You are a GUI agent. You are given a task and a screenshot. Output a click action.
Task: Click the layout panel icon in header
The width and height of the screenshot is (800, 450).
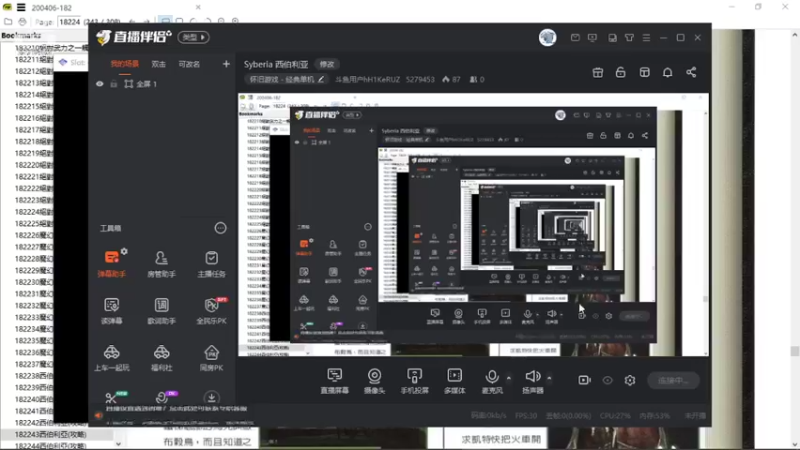(x=644, y=72)
